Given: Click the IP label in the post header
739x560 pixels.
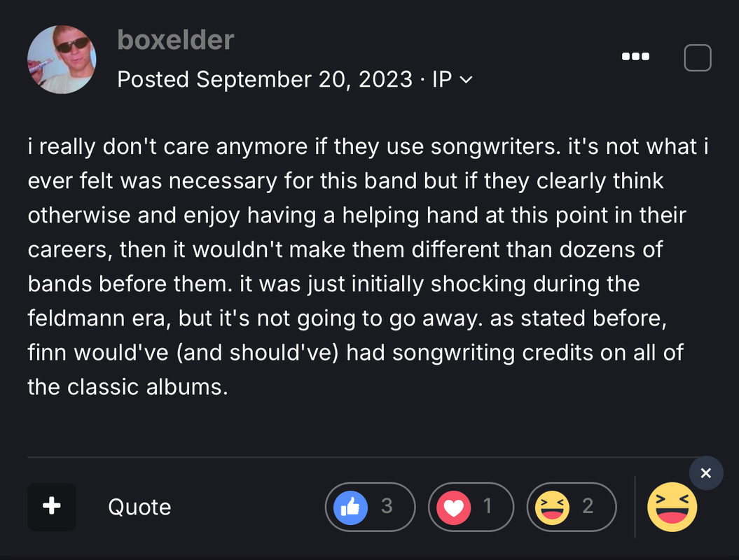Looking at the screenshot, I should 442,79.
